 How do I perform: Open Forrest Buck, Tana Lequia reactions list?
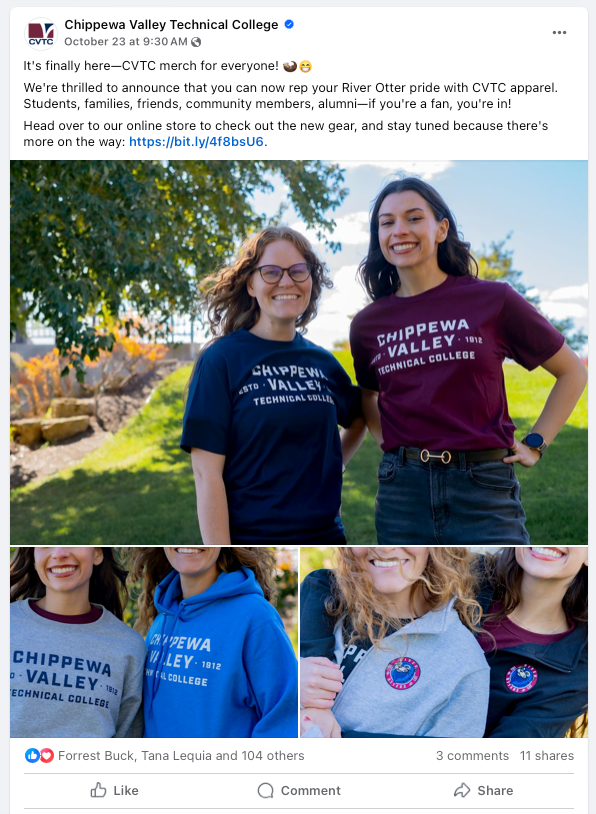(181, 755)
